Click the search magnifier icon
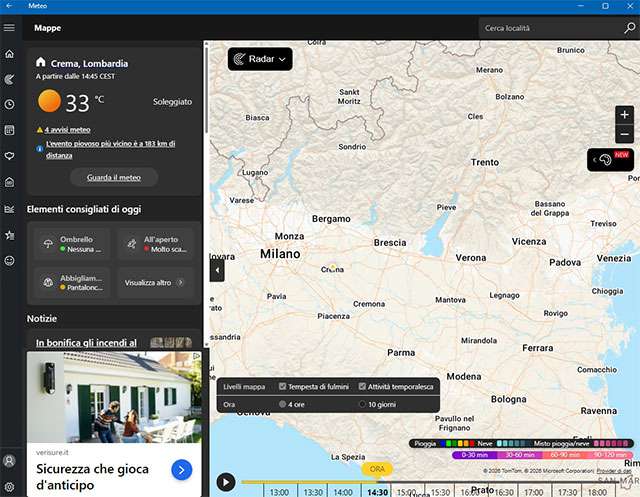Image resolution: width=640 pixels, height=497 pixels. tap(629, 28)
